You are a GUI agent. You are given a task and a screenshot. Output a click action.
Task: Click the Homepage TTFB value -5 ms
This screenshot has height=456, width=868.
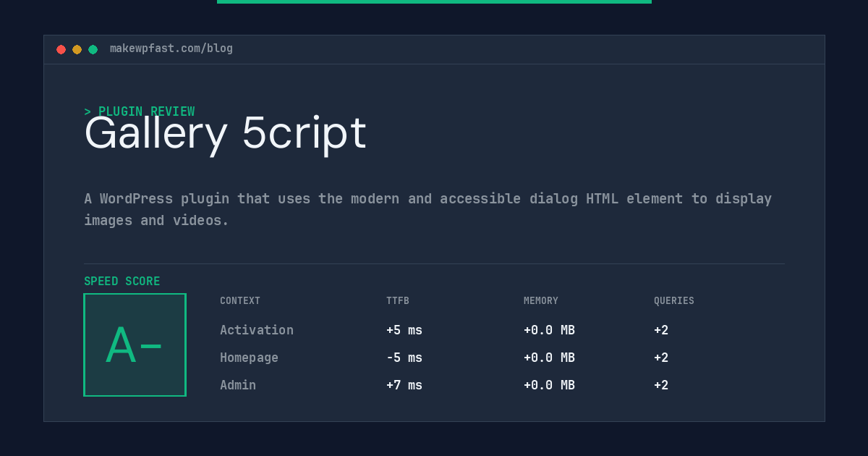point(404,358)
